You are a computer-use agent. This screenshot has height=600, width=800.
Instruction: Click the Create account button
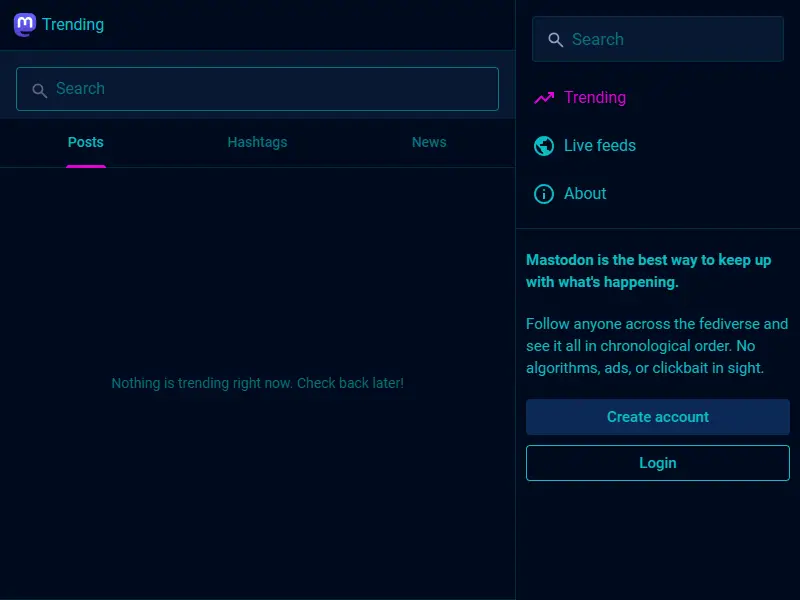coord(658,417)
